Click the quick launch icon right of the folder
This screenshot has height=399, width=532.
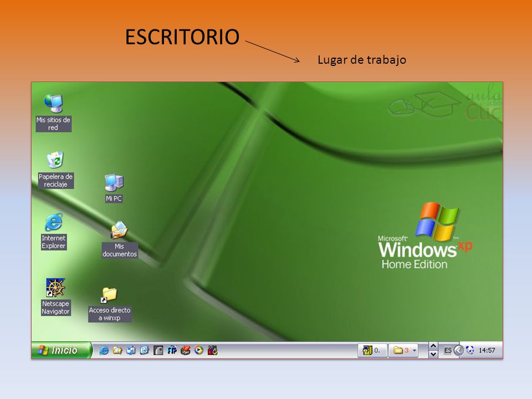[131, 350]
